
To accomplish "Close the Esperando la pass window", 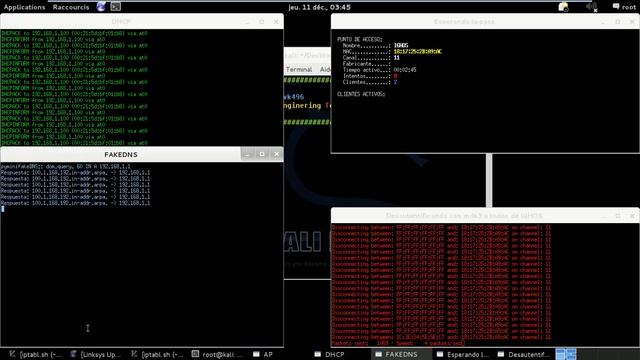I will (x=632, y=22).
